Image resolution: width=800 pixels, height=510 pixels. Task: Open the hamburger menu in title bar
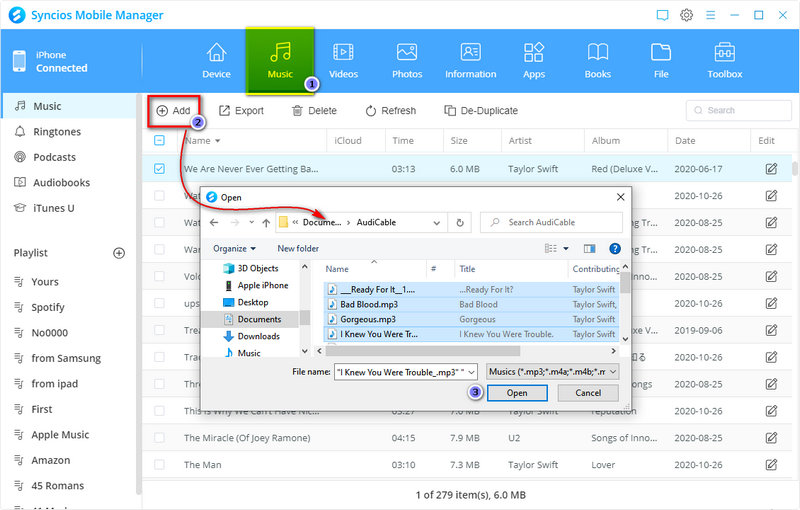click(x=710, y=15)
